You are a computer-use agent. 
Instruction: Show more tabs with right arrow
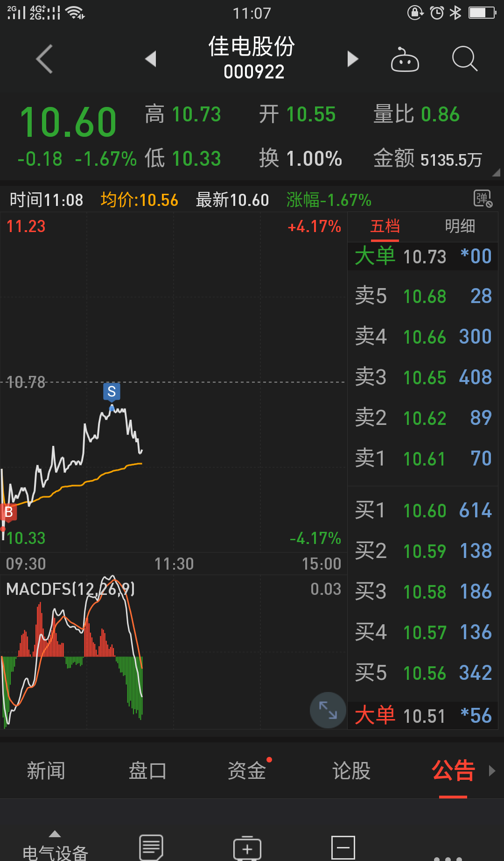coord(492,770)
